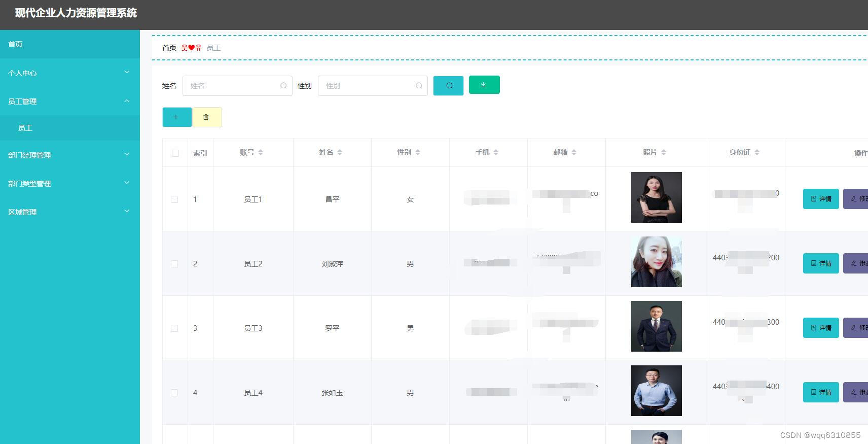Open 详情 for 张如玉 row

pos(821,392)
